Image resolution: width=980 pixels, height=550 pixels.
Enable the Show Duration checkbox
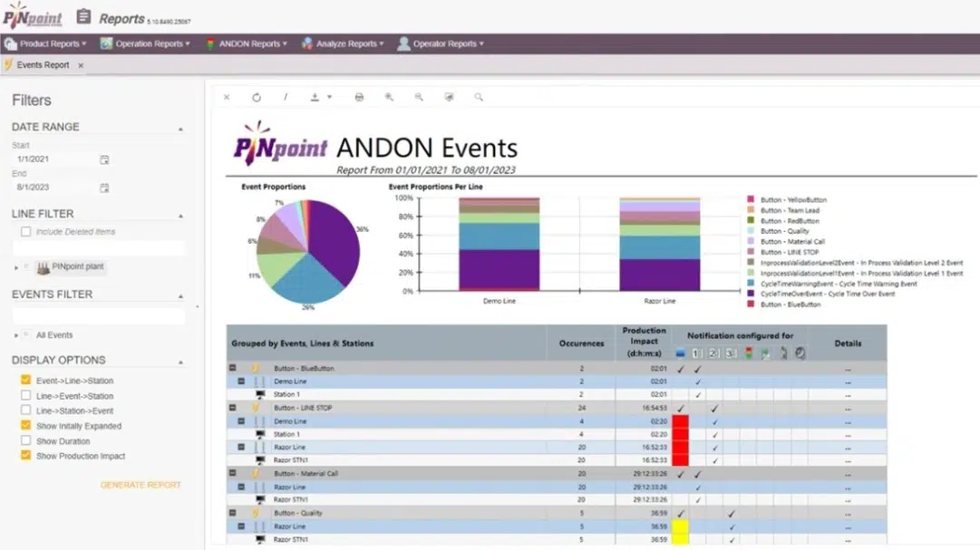click(25, 440)
